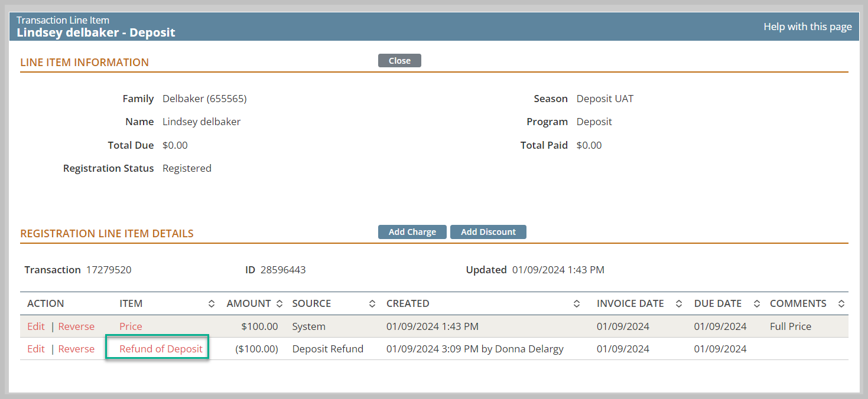The width and height of the screenshot is (868, 399).
Task: Click the ID value 28596443
Action: 283,270
